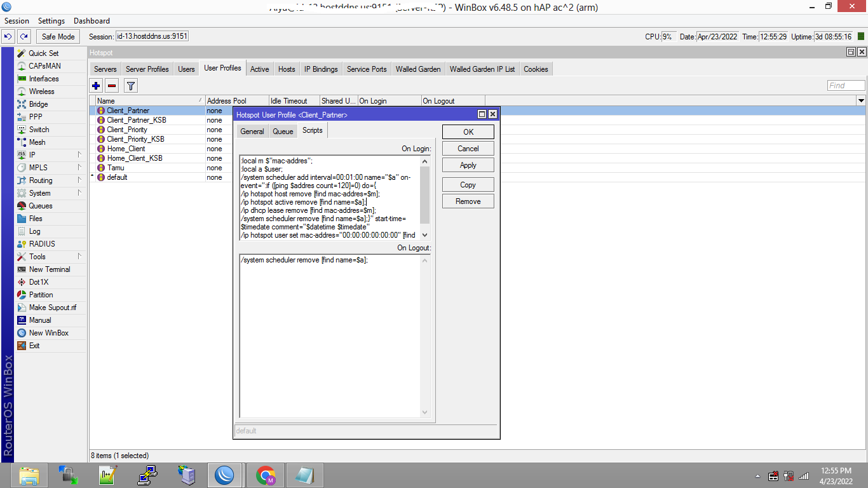Switch to the Cookies tab
Viewport: 868px width, 488px height.
536,69
